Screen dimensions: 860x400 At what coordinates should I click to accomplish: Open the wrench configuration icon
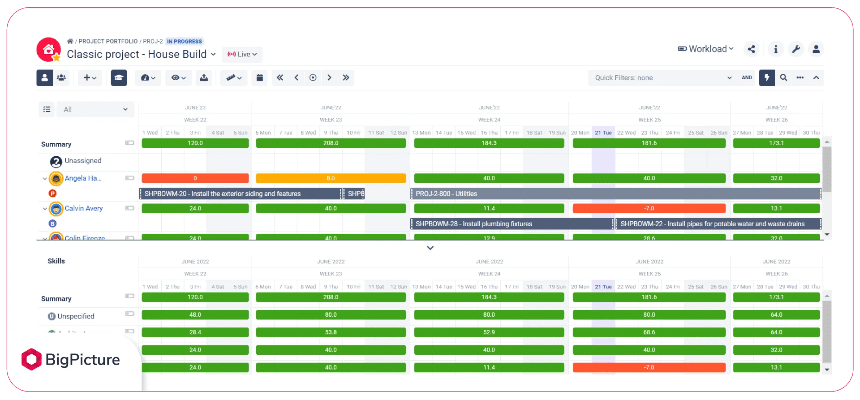tap(796, 49)
